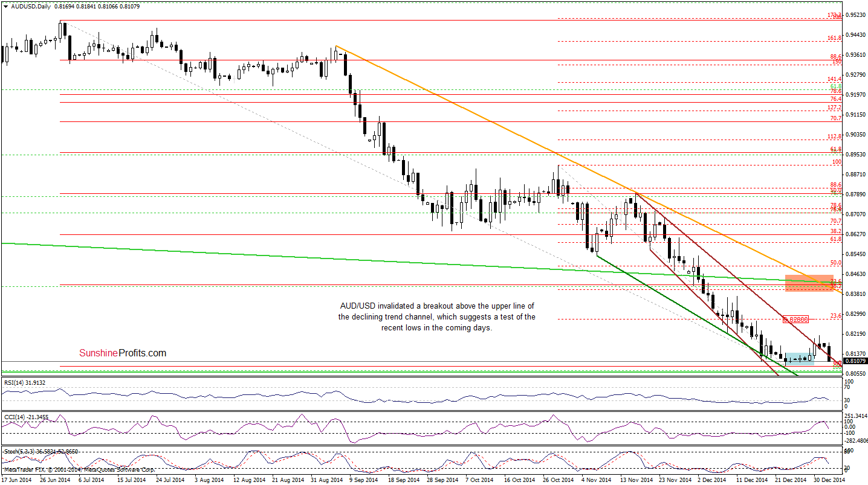Click the 0.87070 price axis label
This screenshot has width=868, height=485.
(855, 214)
